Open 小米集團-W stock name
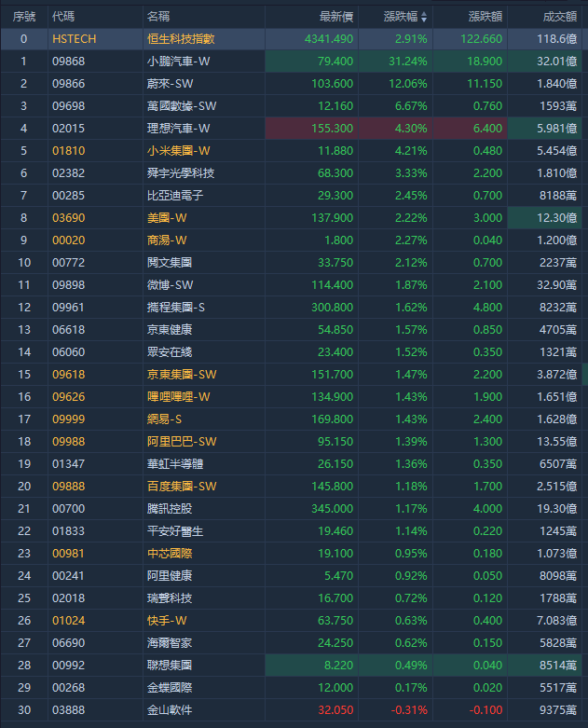The width and height of the screenshot is (588, 728). 179,150
